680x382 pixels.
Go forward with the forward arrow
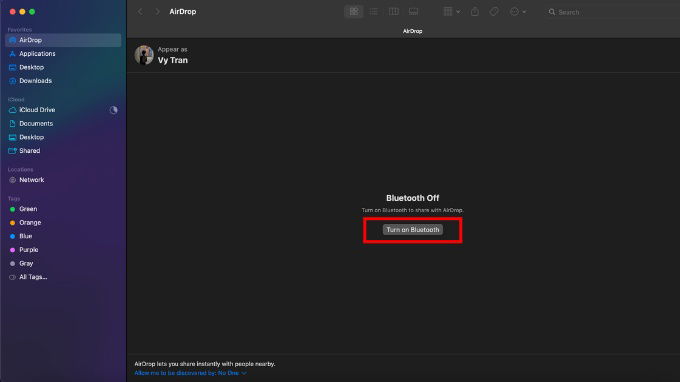[157, 12]
